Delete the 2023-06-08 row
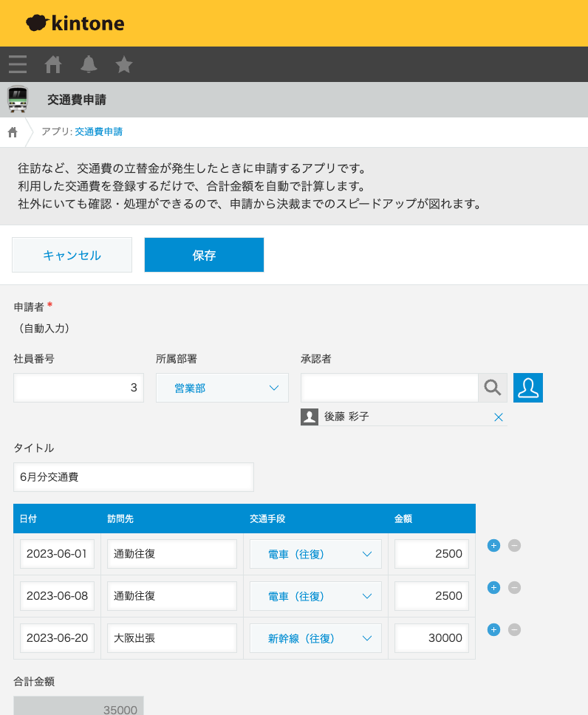Image resolution: width=588 pixels, height=715 pixels. coord(515,587)
